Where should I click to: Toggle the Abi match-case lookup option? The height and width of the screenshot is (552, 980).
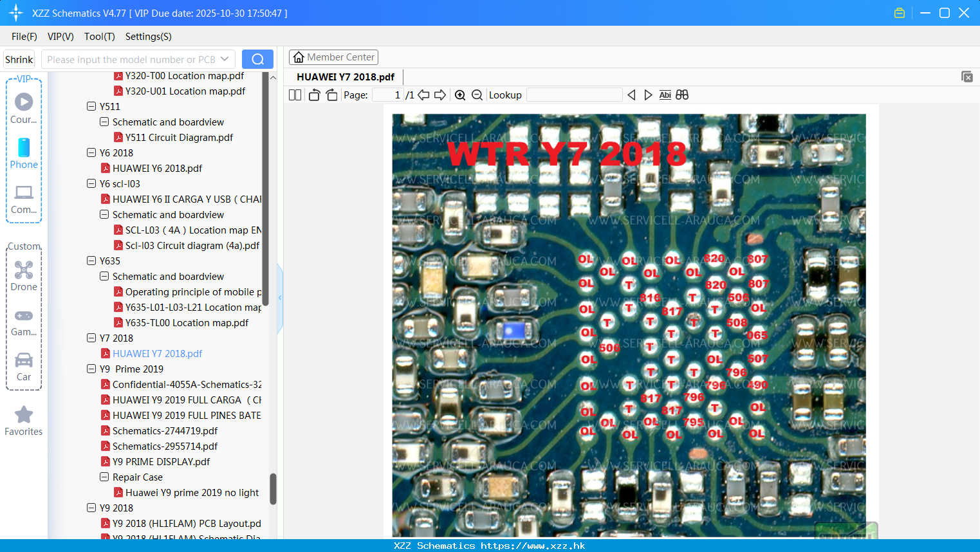pyautogui.click(x=665, y=95)
